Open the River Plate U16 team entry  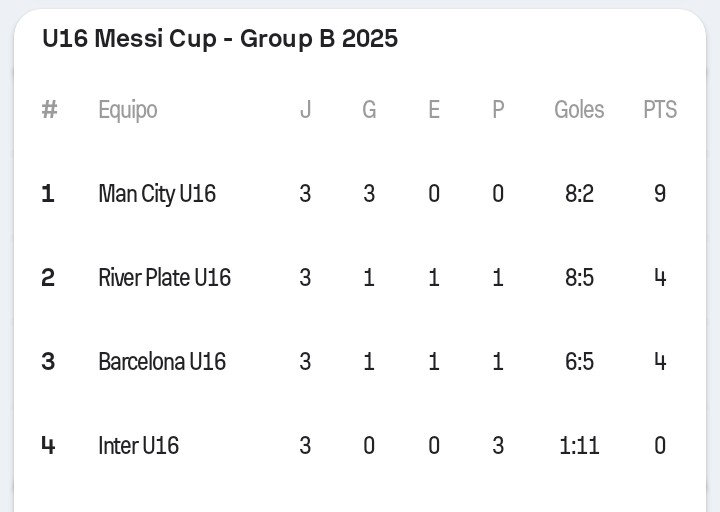tap(164, 277)
